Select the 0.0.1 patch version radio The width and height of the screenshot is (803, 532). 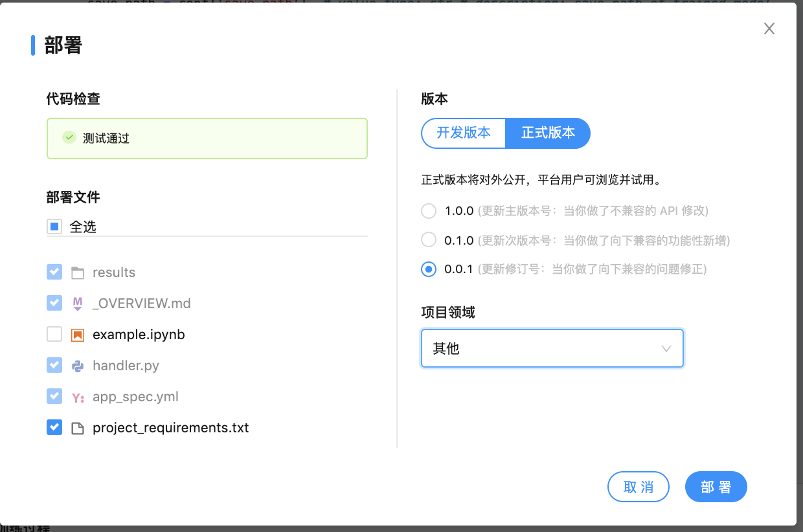429,269
